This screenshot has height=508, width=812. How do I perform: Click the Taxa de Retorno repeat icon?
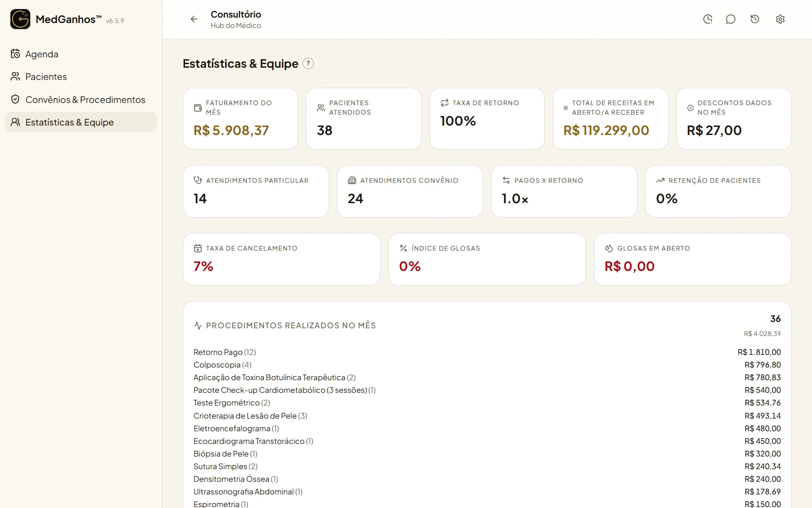click(444, 103)
